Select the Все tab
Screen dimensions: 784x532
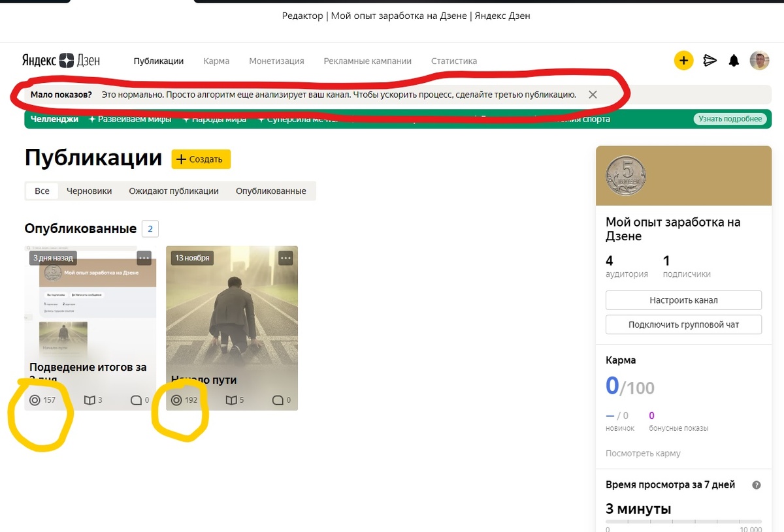[42, 191]
